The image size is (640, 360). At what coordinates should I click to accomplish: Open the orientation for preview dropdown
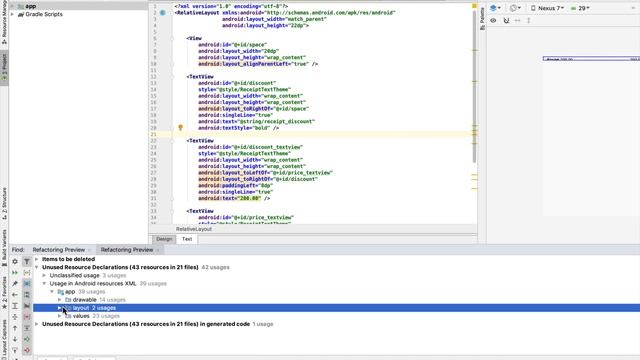click(x=515, y=8)
